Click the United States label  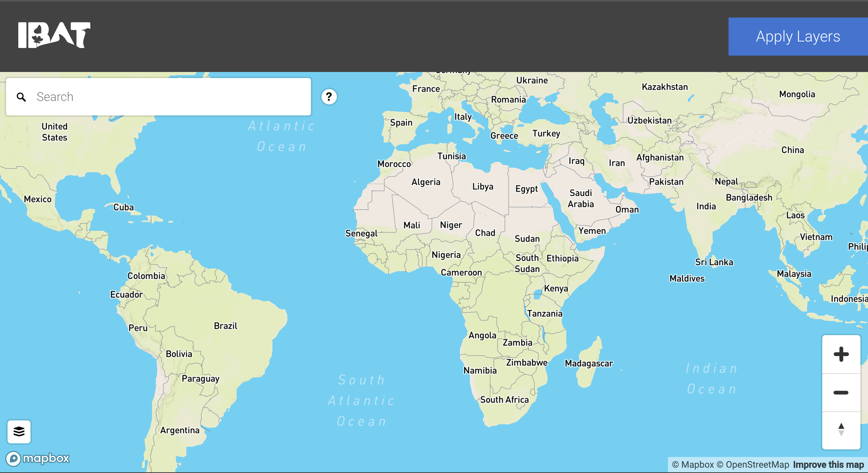(x=54, y=132)
